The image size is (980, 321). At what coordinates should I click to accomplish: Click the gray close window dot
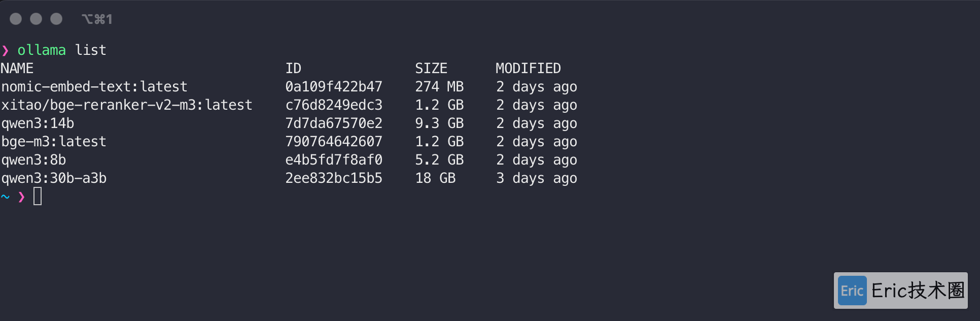click(x=16, y=19)
